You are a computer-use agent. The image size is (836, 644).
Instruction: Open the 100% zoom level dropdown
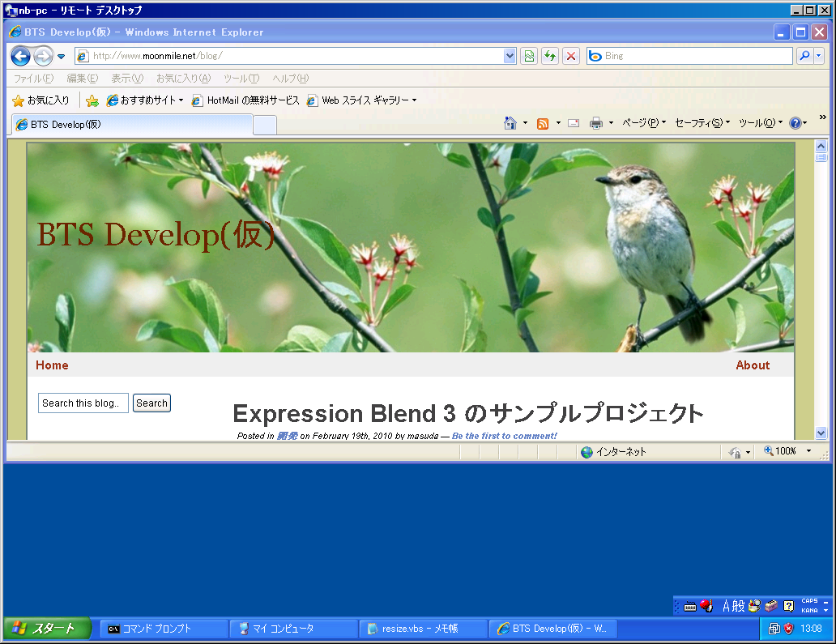[808, 451]
